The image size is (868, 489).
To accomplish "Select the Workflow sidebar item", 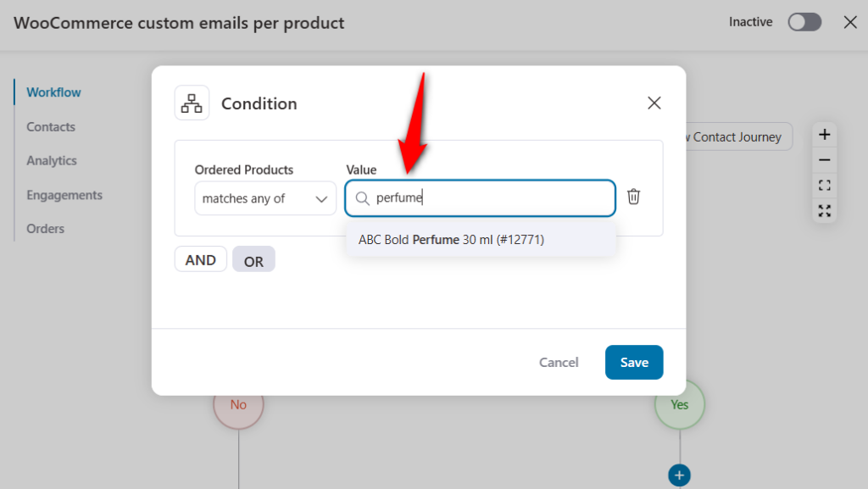I will (x=54, y=92).
